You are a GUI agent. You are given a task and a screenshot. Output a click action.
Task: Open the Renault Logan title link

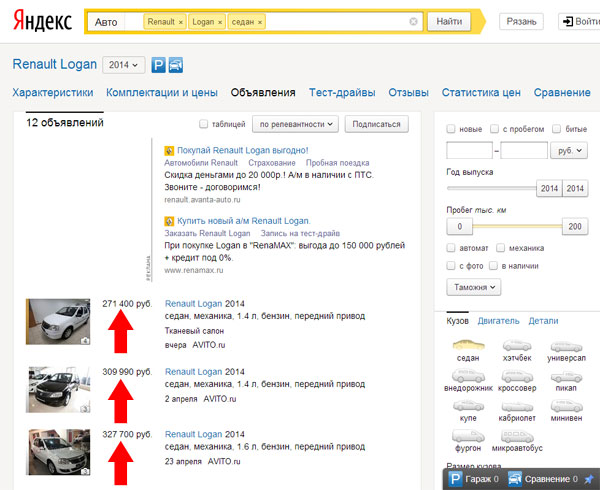(55, 64)
